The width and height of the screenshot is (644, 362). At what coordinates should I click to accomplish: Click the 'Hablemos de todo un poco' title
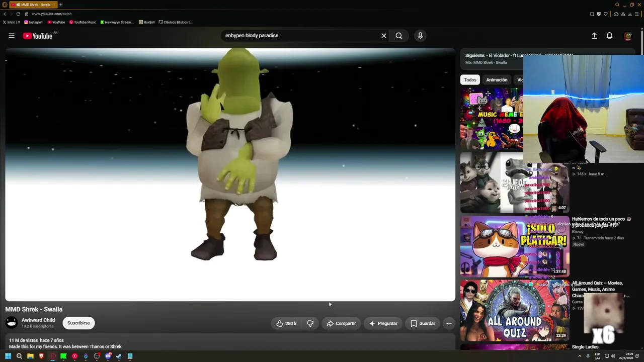pos(601,222)
